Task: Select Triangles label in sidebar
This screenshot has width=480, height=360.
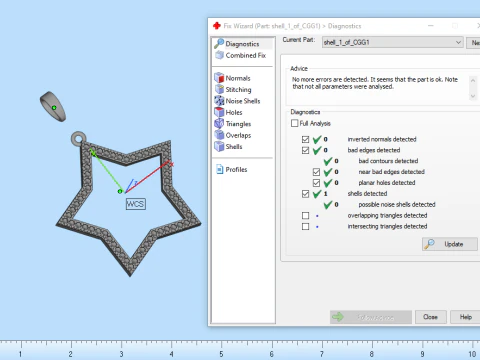Action: pos(238,124)
